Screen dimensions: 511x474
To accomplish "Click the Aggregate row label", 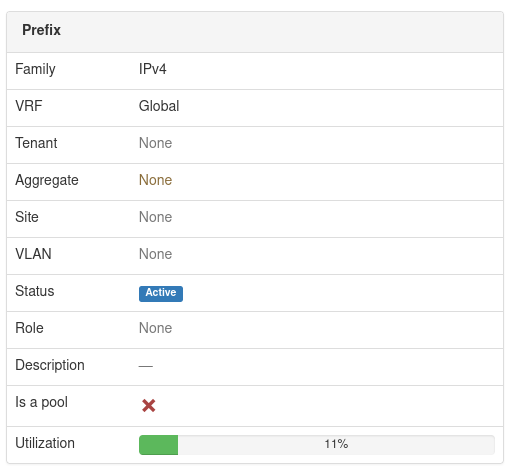I will click(x=47, y=180).
